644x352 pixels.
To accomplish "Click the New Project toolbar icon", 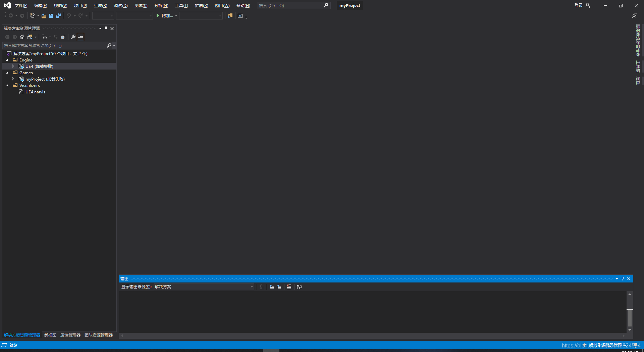I will 33,16.
